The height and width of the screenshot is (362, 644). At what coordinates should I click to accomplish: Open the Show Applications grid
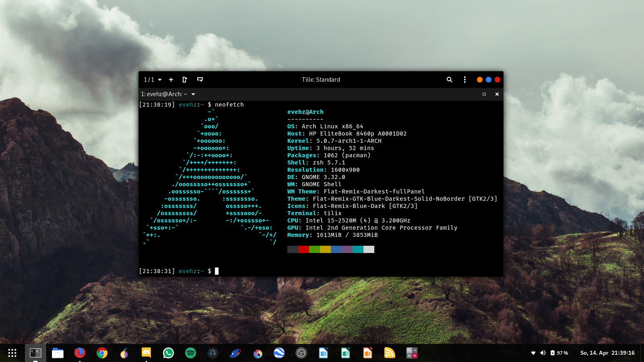tap(12, 353)
